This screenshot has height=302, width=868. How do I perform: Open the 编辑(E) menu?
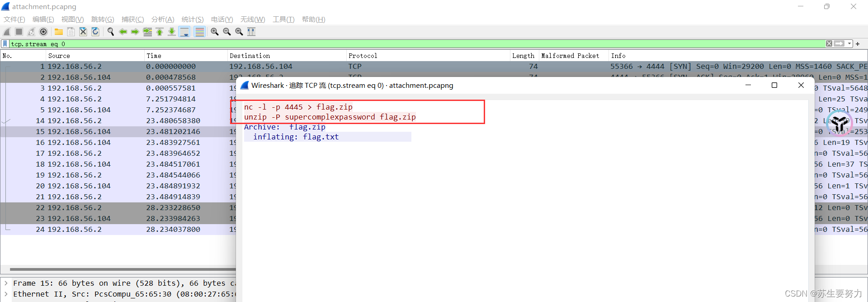[43, 19]
